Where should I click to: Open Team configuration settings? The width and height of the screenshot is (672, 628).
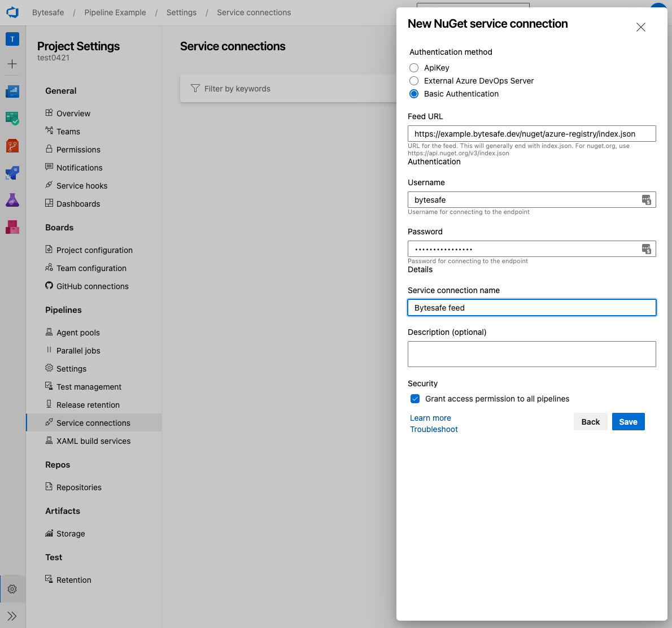(91, 268)
